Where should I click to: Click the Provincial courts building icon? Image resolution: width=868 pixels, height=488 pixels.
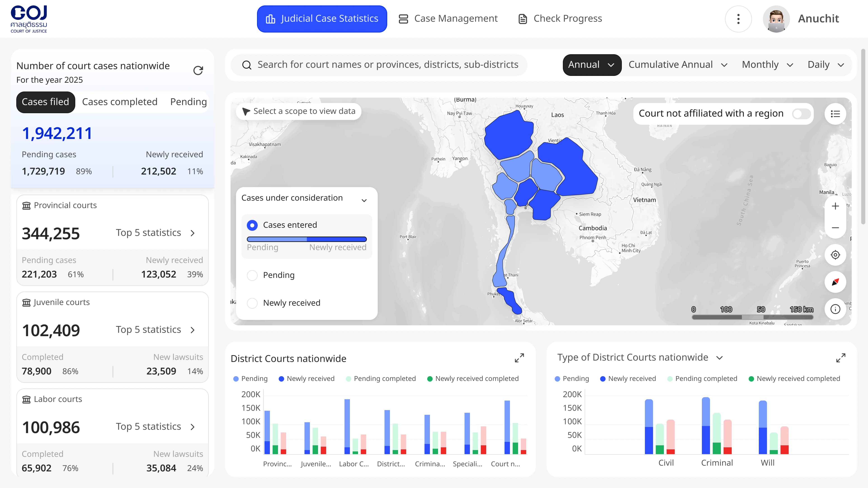pyautogui.click(x=26, y=205)
